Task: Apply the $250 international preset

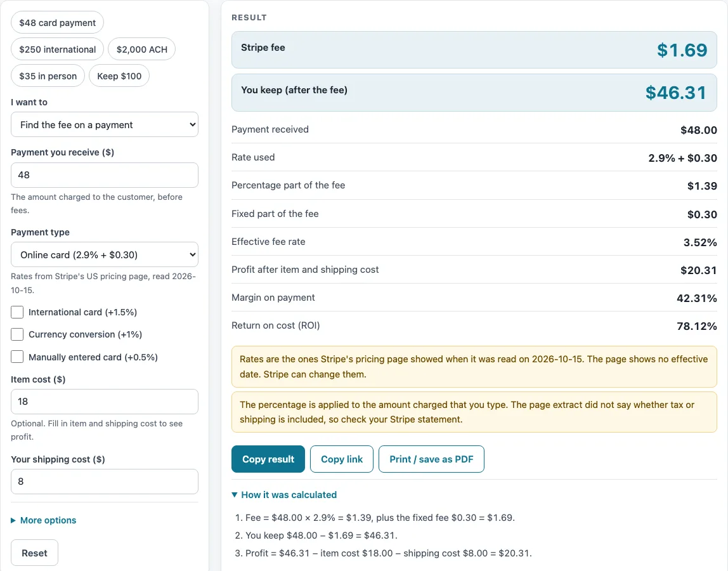Action: (57, 49)
